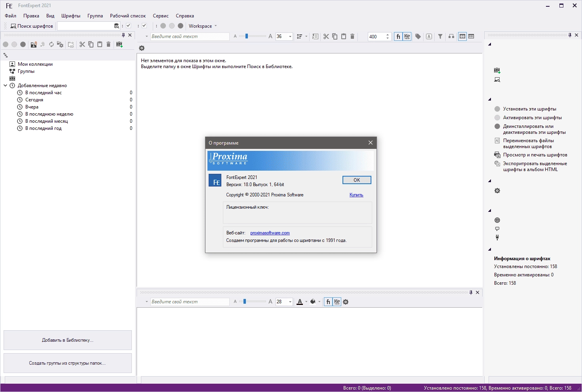This screenshot has height=392, width=582.
Task: Click the funnel filter icon
Action: [440, 36]
